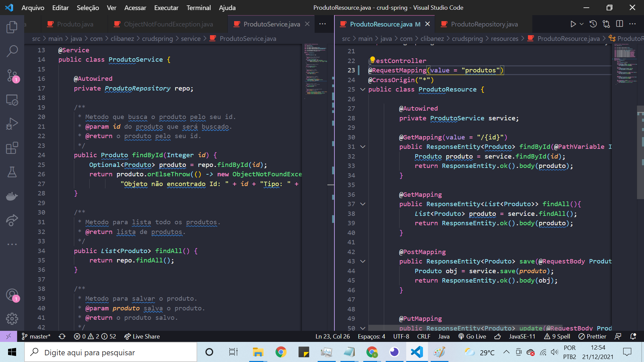Split the editor using the split icon
The image size is (644, 362).
[620, 24]
